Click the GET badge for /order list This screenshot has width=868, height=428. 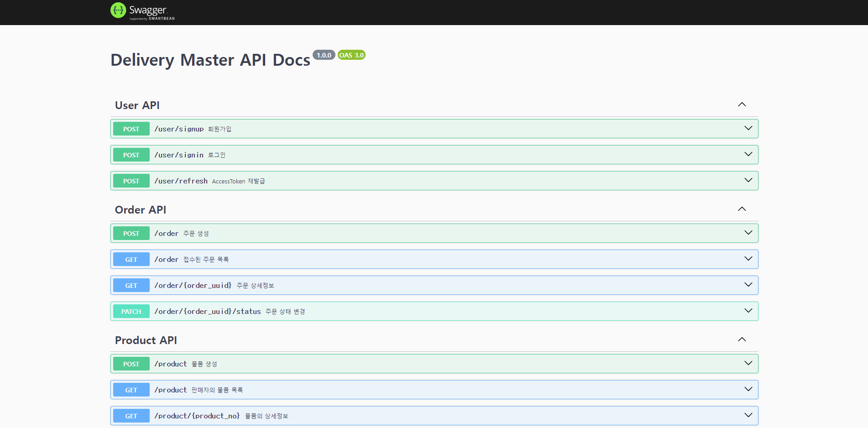pos(131,259)
